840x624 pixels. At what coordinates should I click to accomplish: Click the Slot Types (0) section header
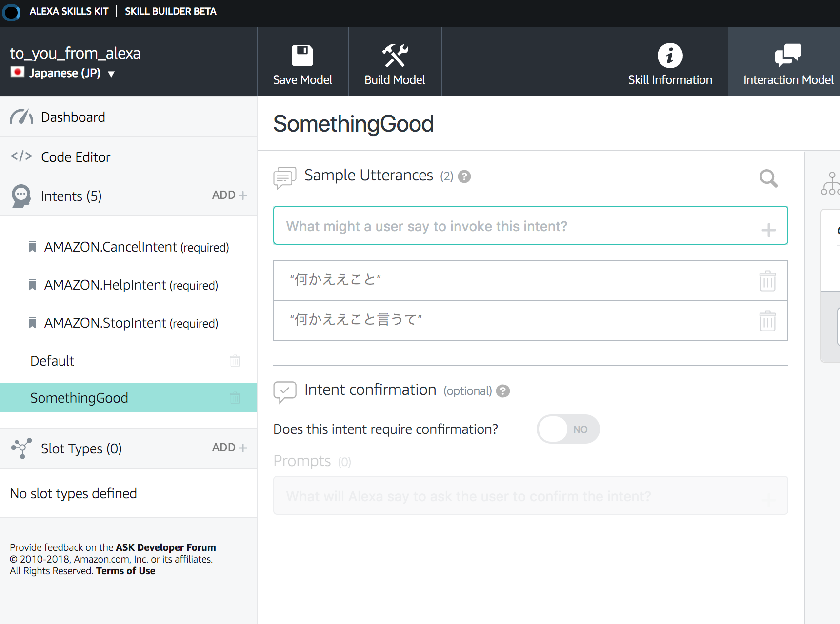click(81, 448)
